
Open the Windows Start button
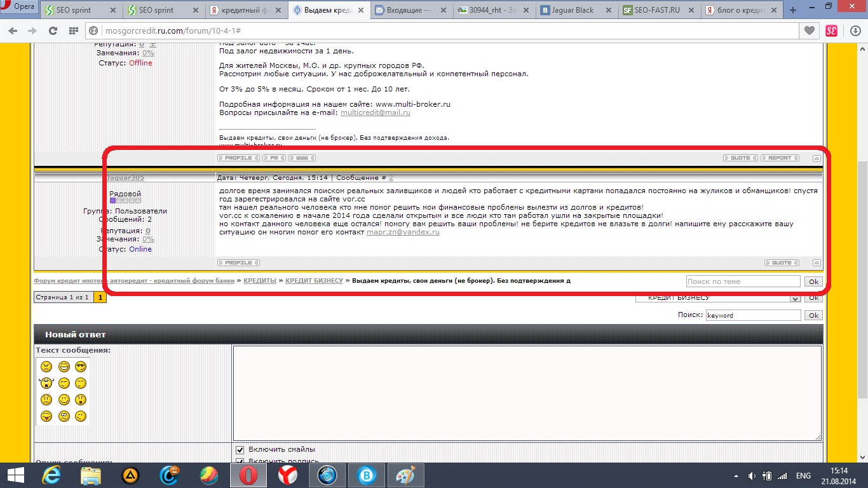coord(15,475)
